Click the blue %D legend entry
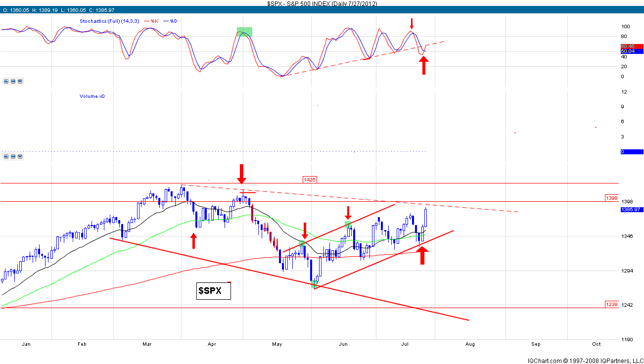644x364 pixels. point(171,21)
